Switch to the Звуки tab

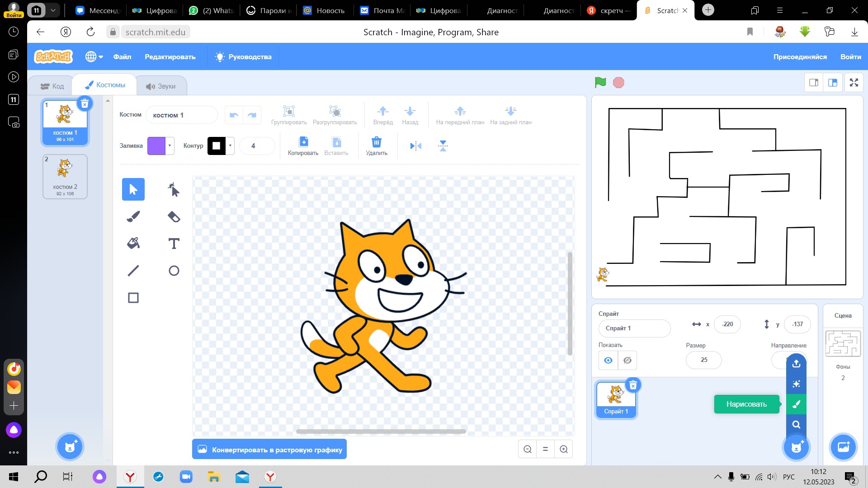coord(161,86)
